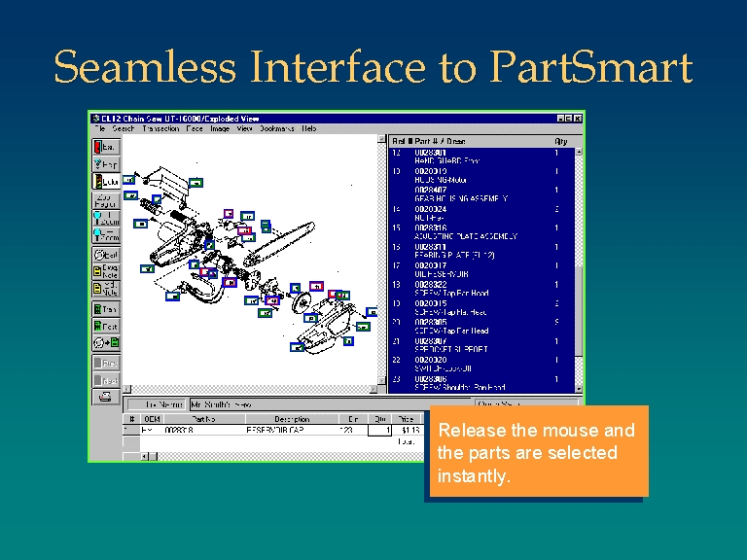Click the minus Zoom magnifier button
Screen dimensions: 747x560
[106, 235]
